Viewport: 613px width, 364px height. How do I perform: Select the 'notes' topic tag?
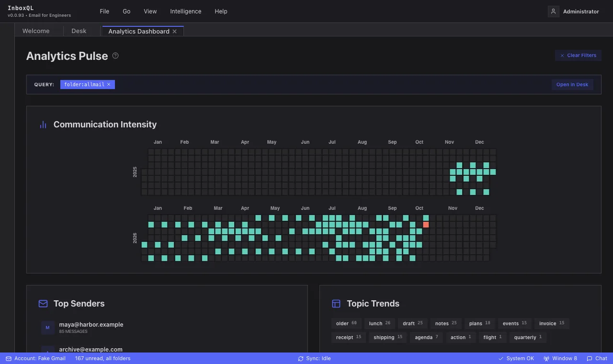pos(446,323)
